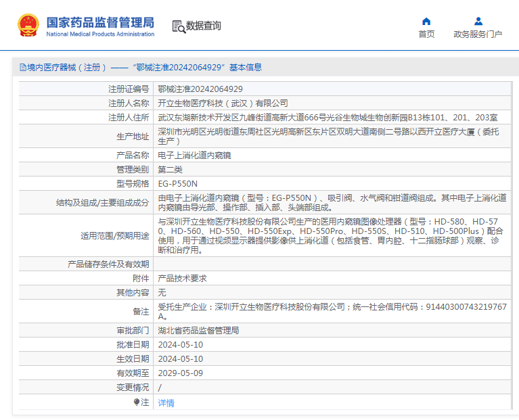519x420 pixels.
Task: Click the 管理类别 row label
Action: point(133,169)
